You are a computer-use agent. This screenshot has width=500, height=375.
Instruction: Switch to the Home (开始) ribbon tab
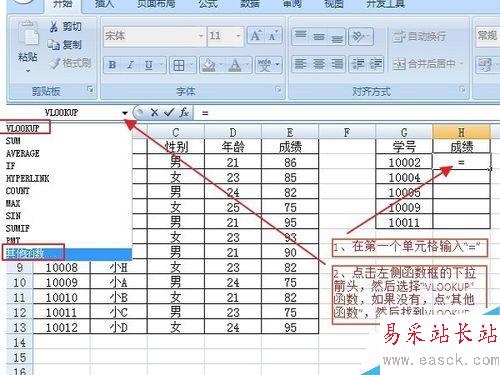point(63,4)
